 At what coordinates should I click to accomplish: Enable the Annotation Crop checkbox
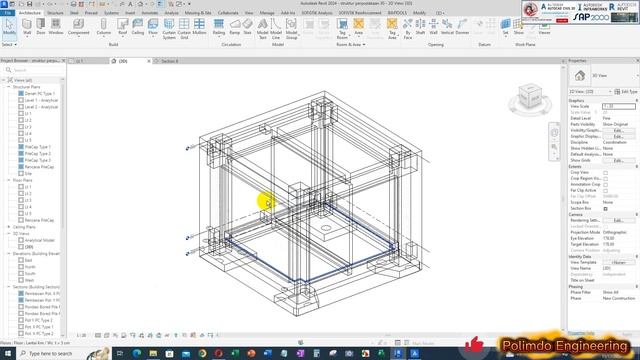605,184
